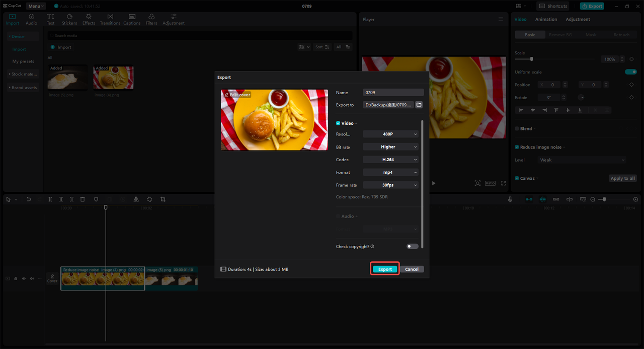Click the Export to path field
The width and height of the screenshot is (644, 349).
coord(388,105)
